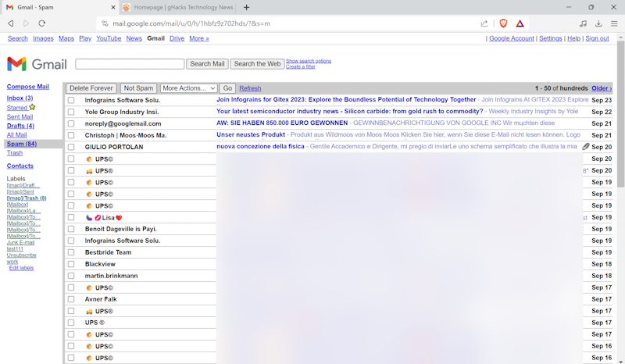Viewport: 625px width, 364px height.
Task: Click the Refresh link
Action: 250,88
